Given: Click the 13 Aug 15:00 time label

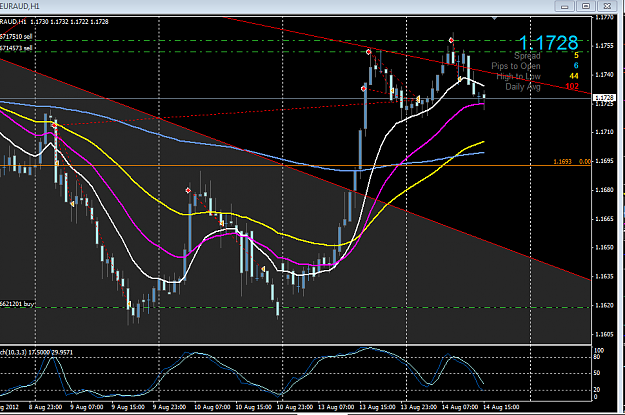Looking at the screenshot, I should 377,407.
